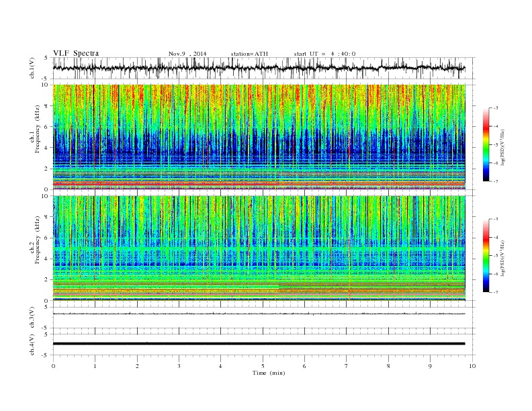Image resolution: width=532 pixels, height=411 pixels.
Task: Click time axis tick label "1"
Action: point(95,366)
